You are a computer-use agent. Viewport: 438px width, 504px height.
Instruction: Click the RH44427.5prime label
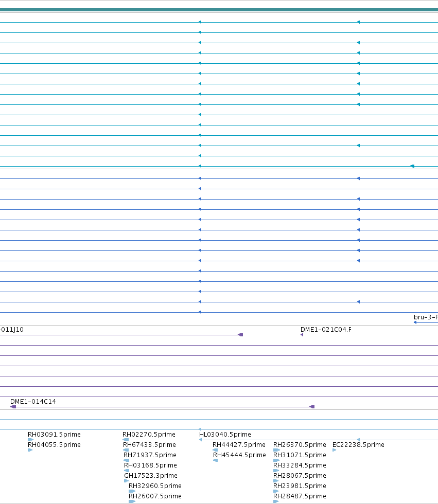pos(239,444)
